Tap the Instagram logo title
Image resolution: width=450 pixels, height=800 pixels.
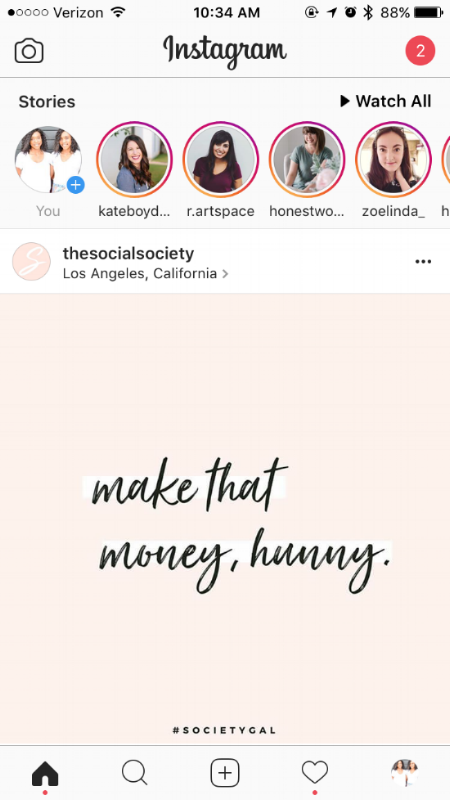point(224,52)
